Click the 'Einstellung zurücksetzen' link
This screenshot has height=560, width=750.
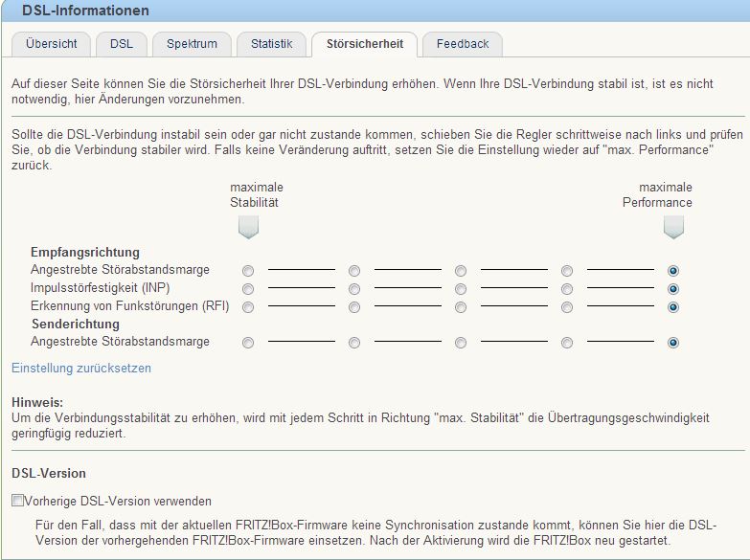pos(81,368)
